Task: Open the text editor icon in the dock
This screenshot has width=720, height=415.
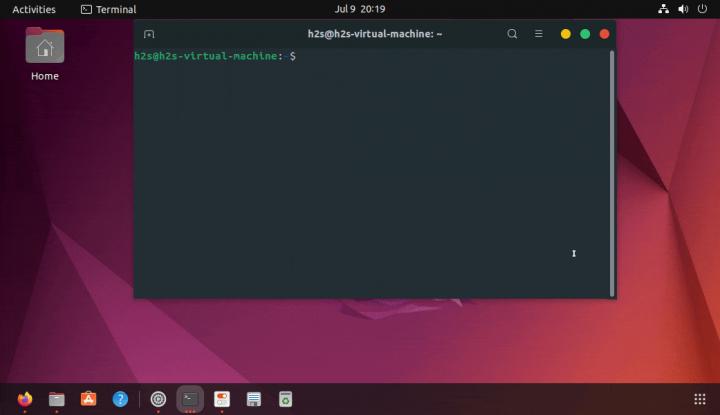Action: click(254, 399)
